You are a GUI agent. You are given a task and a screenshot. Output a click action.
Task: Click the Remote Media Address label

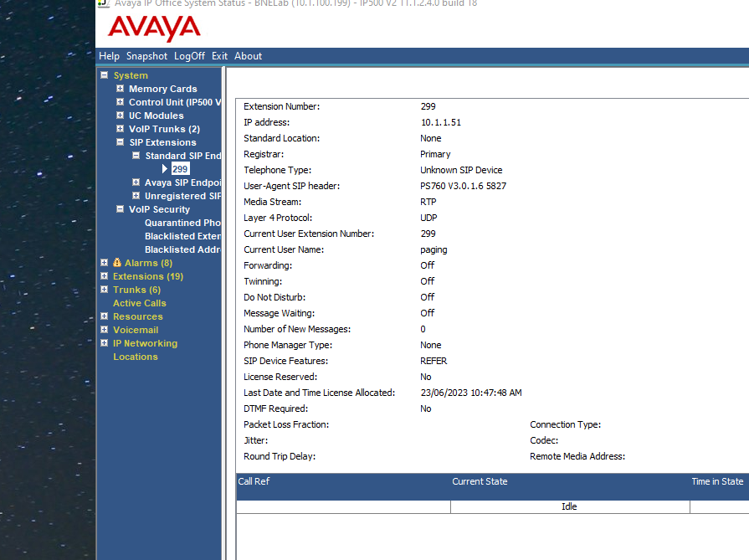pyautogui.click(x=577, y=456)
